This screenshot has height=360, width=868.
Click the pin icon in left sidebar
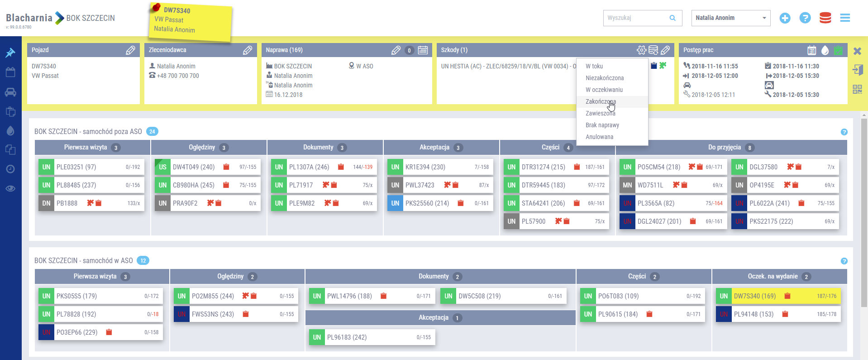coord(10,53)
